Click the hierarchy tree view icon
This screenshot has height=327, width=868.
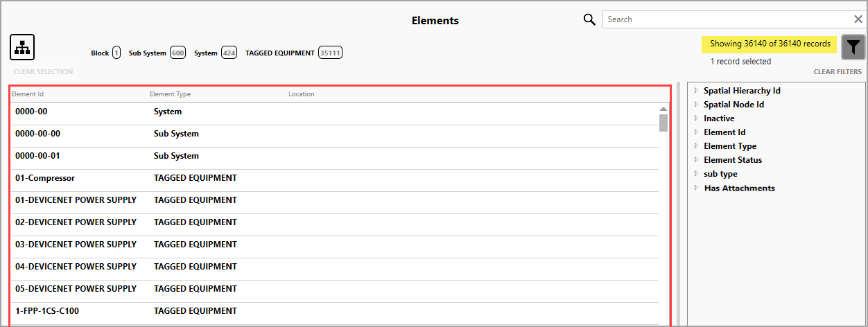[22, 47]
